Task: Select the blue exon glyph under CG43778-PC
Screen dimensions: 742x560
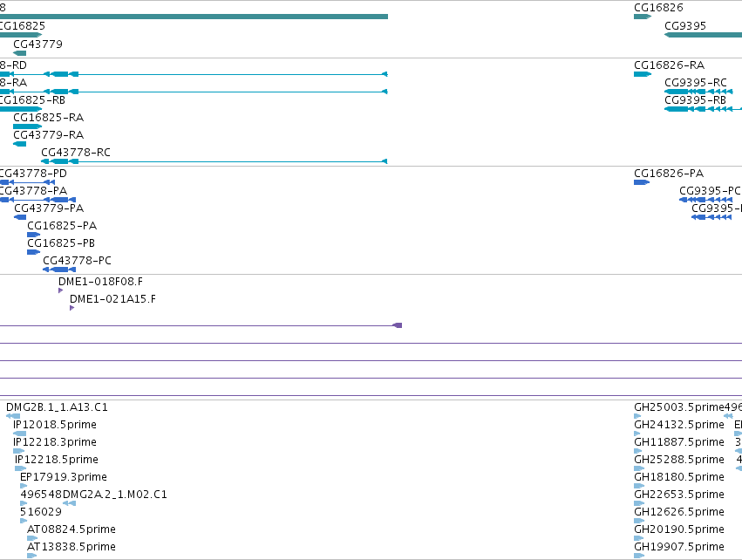Action: click(59, 270)
